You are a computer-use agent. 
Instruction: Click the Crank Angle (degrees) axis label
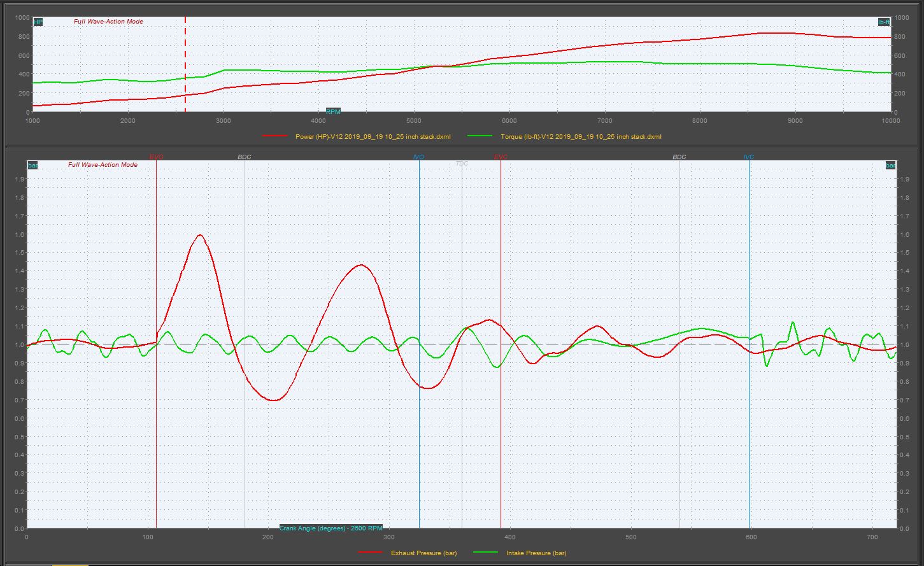pyautogui.click(x=331, y=528)
